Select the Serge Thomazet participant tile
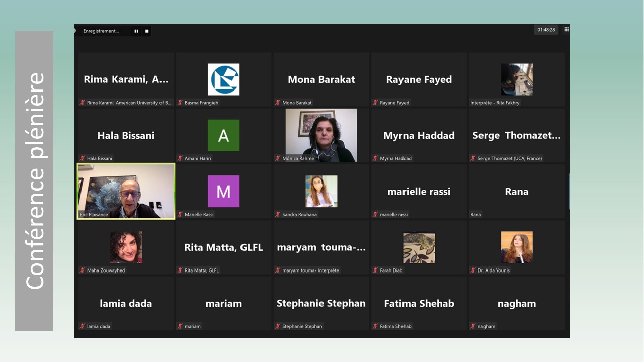Image resolution: width=644 pixels, height=362 pixels. [x=516, y=135]
